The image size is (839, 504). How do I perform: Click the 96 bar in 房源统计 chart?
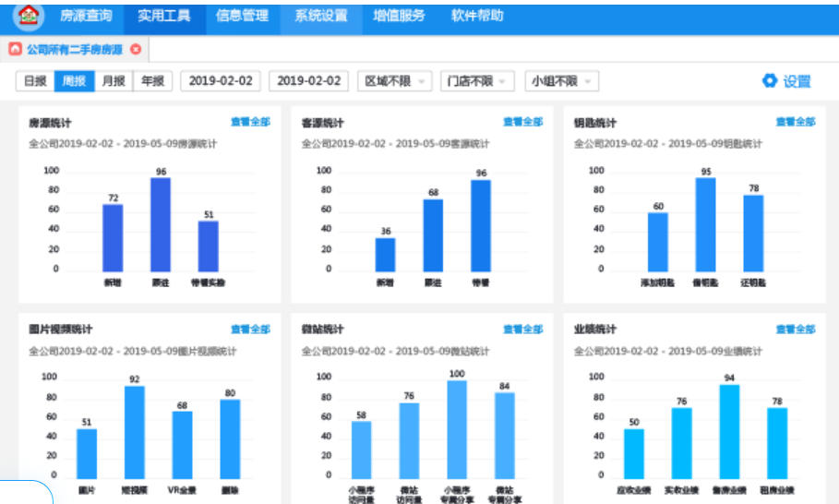(161, 224)
